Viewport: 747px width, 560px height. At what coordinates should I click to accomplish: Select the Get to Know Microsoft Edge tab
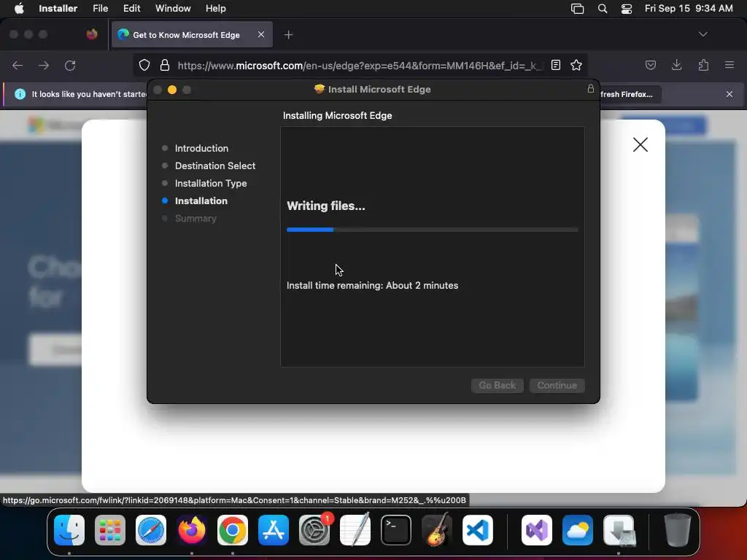(x=192, y=35)
